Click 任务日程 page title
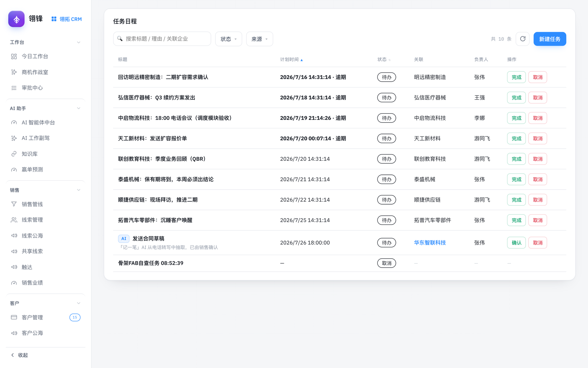This screenshot has height=368, width=588. pyautogui.click(x=125, y=21)
